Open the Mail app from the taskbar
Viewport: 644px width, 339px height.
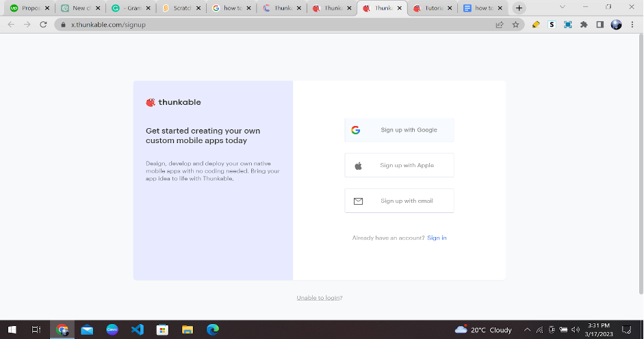click(87, 329)
